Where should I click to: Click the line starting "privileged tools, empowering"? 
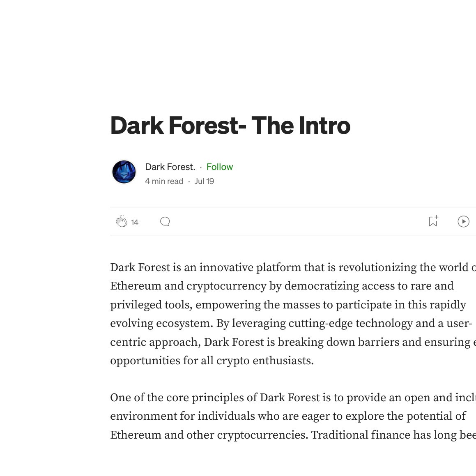pos(288,305)
